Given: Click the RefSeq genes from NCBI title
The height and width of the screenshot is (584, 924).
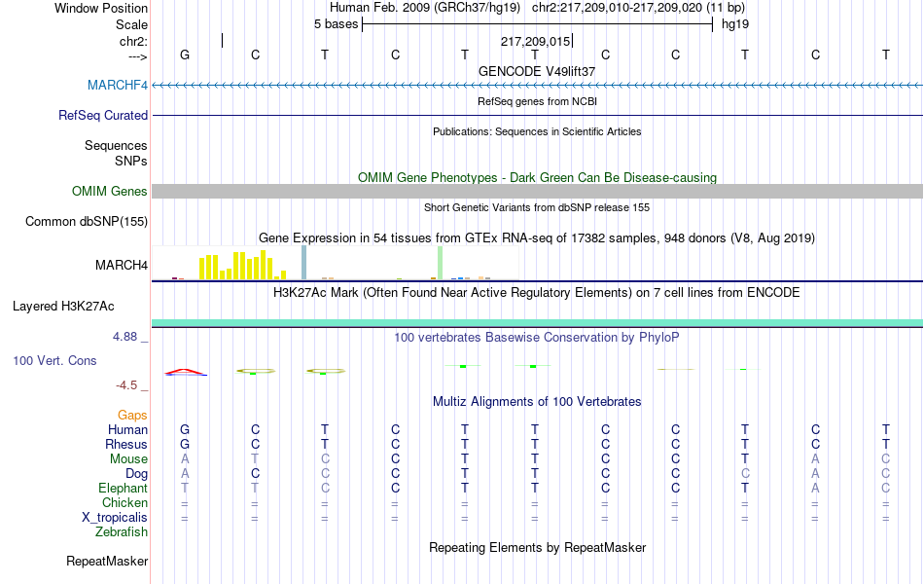Looking at the screenshot, I should pos(537,101).
